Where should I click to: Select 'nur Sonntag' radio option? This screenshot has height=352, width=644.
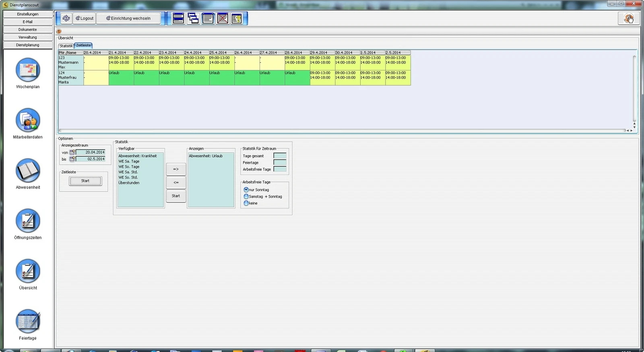click(246, 189)
